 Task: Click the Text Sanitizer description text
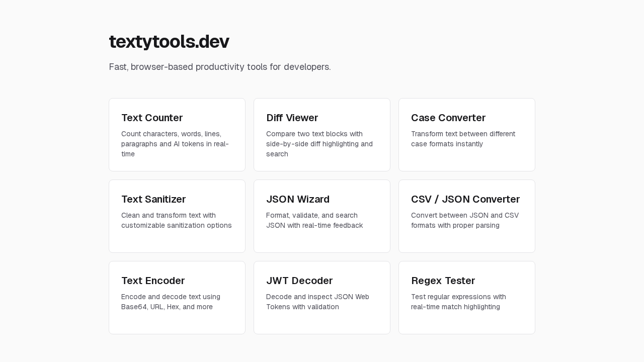pos(177,220)
